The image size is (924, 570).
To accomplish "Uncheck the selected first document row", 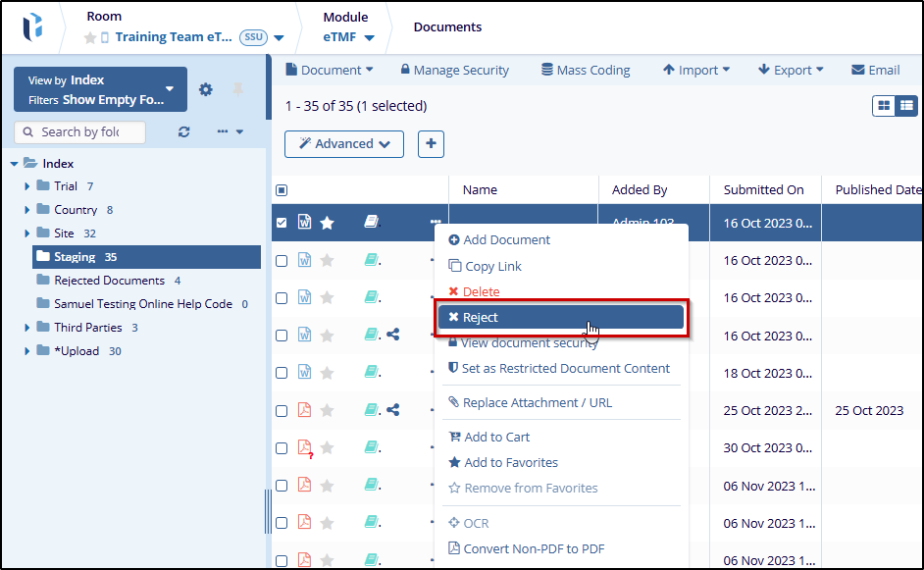I will tap(282, 223).
